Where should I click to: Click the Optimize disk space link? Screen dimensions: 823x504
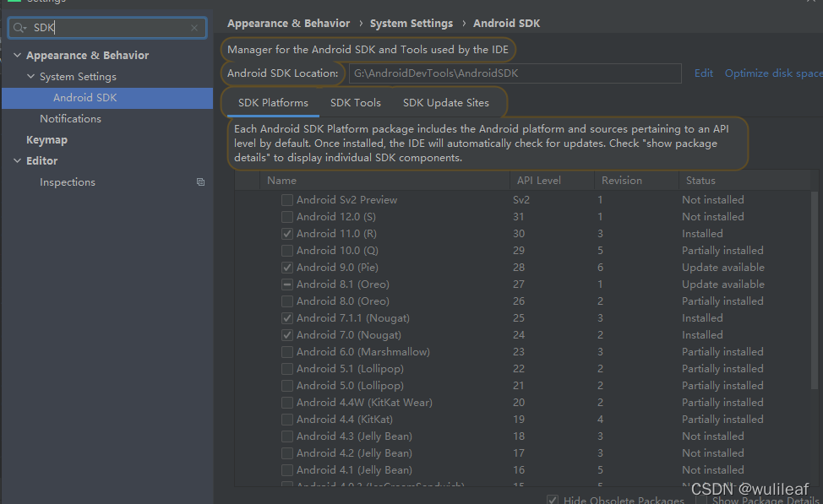772,73
